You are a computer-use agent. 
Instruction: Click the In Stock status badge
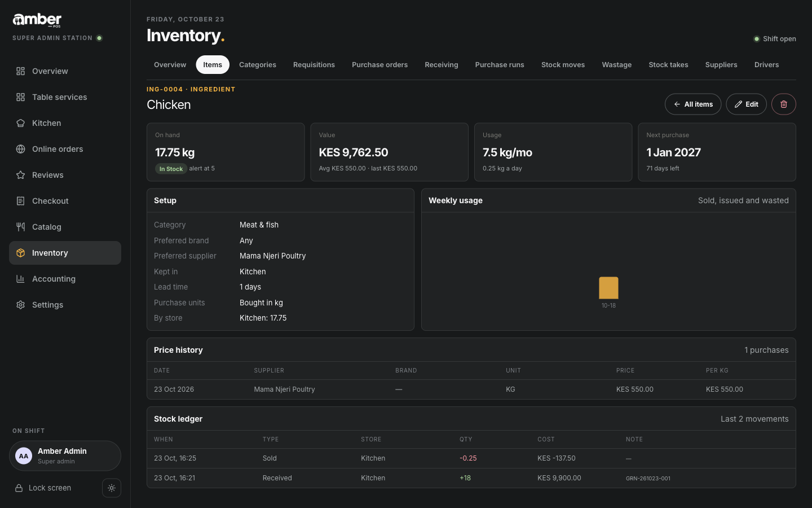[171, 169]
